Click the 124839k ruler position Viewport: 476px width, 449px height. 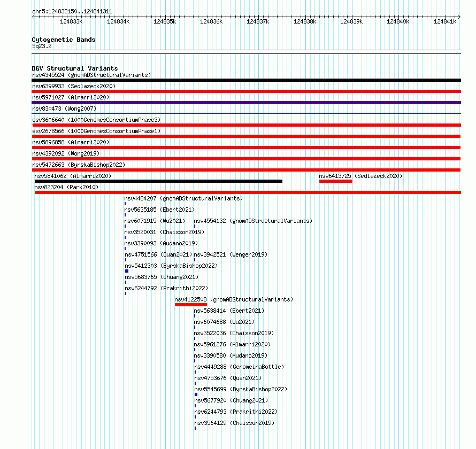[x=351, y=21]
